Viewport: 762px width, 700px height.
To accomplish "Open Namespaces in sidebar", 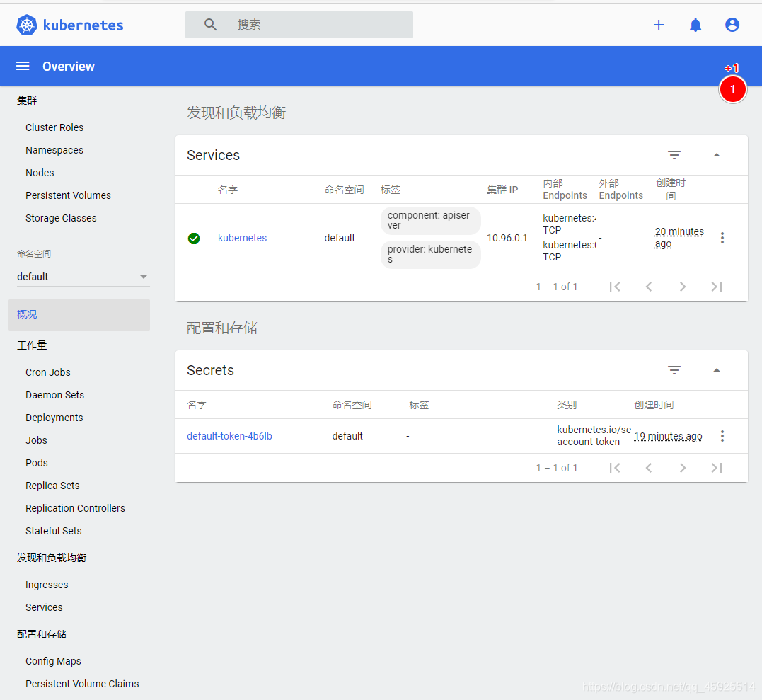I will pos(54,150).
